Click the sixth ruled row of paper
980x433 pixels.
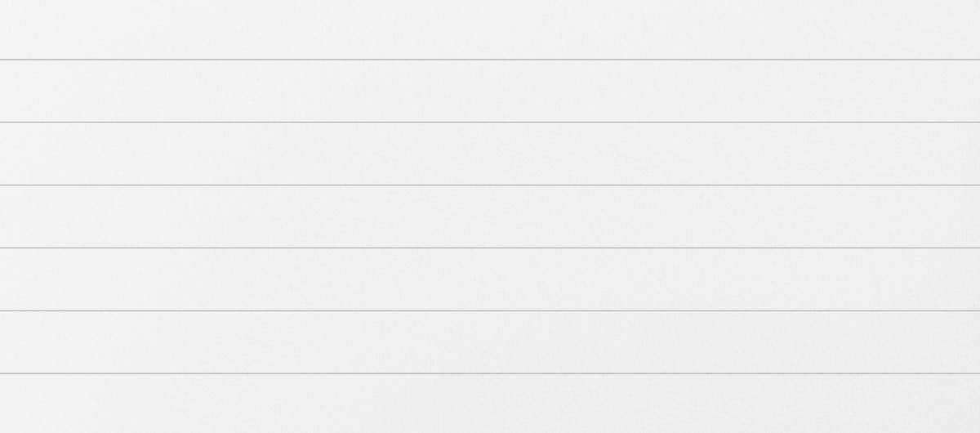[x=490, y=342]
